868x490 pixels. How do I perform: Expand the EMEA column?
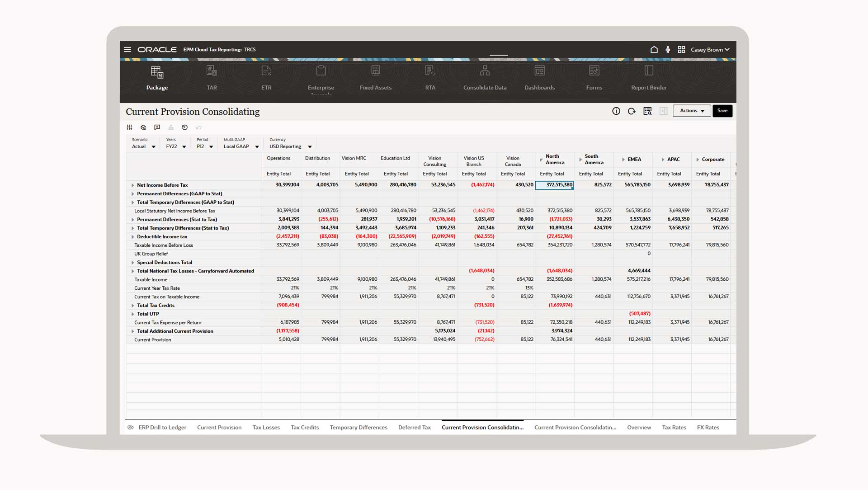pyautogui.click(x=623, y=160)
